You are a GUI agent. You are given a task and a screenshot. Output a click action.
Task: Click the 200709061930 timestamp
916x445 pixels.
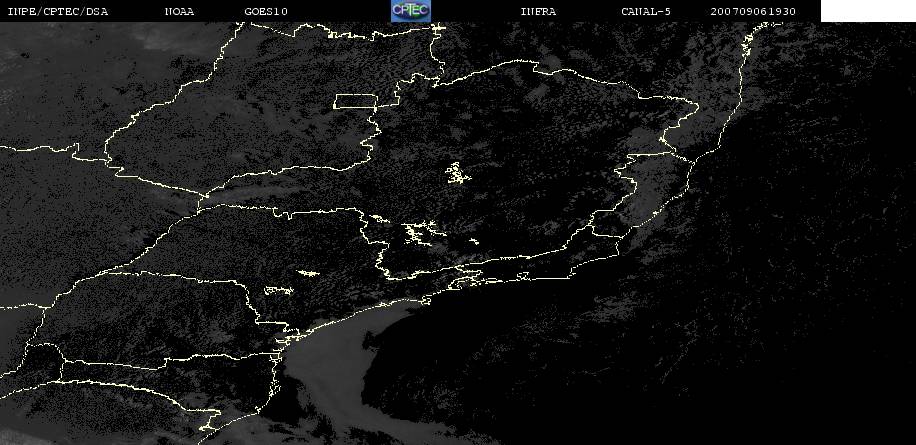tap(754, 11)
